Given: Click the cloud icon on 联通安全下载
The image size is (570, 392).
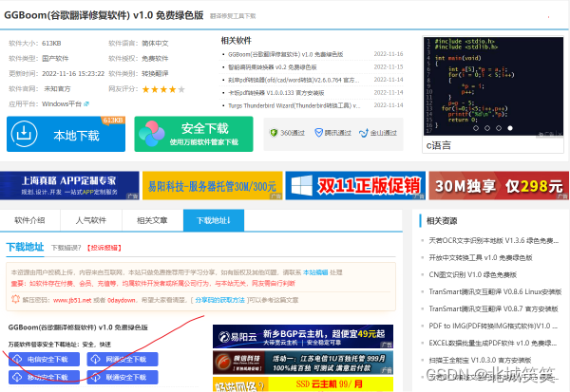Looking at the screenshot, I should click(x=96, y=377).
